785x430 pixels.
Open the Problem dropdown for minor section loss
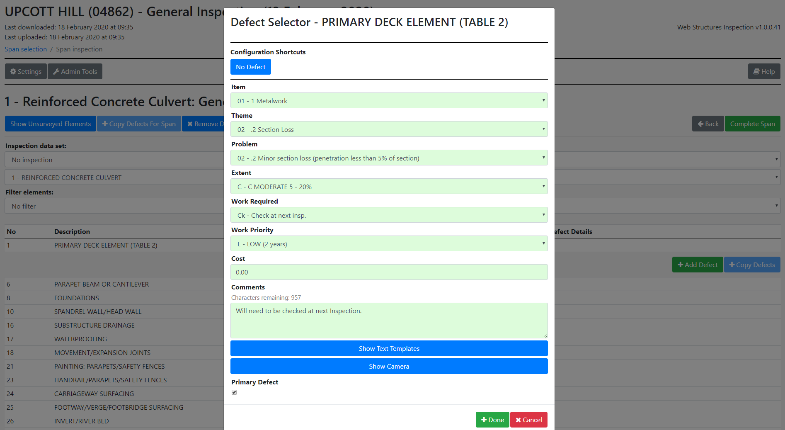click(x=389, y=158)
